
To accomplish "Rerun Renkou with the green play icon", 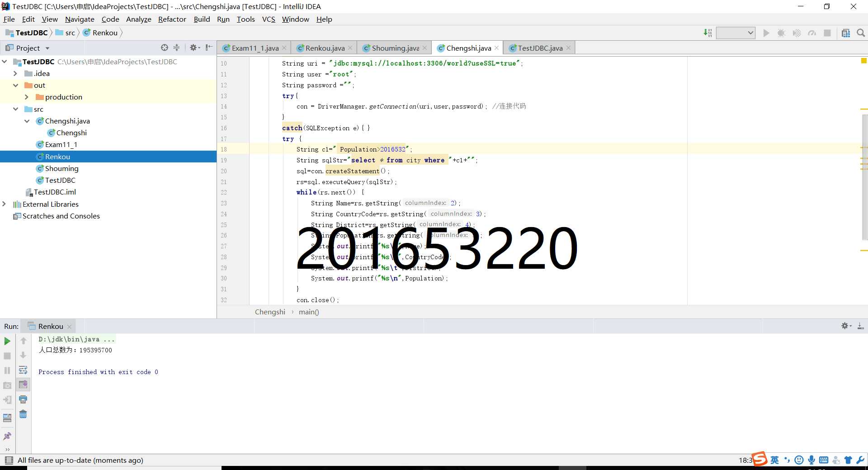I will click(7, 341).
